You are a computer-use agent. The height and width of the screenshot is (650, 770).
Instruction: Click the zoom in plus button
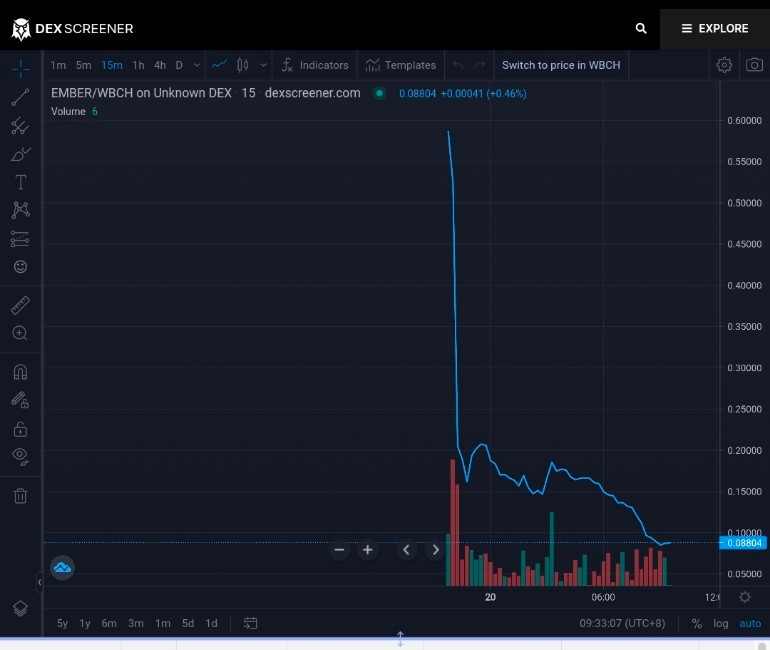coord(367,550)
